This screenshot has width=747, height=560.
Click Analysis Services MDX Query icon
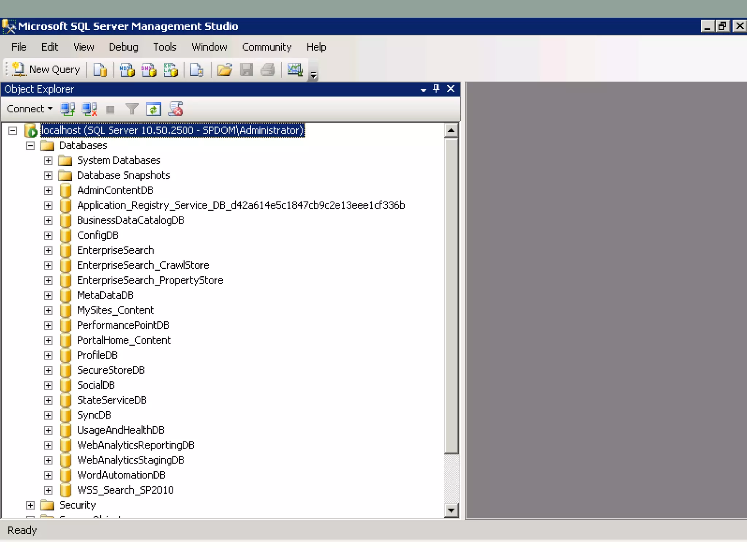(x=127, y=69)
